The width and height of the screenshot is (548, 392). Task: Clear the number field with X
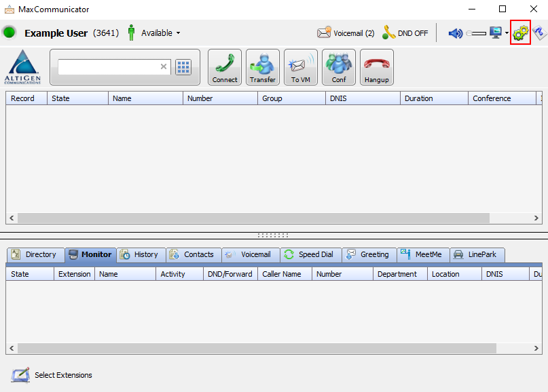click(163, 66)
